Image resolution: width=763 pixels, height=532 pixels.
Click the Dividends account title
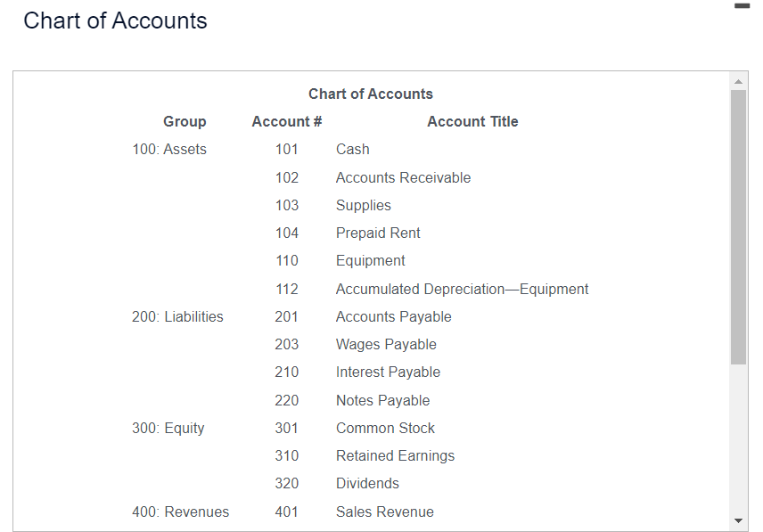[x=367, y=483]
